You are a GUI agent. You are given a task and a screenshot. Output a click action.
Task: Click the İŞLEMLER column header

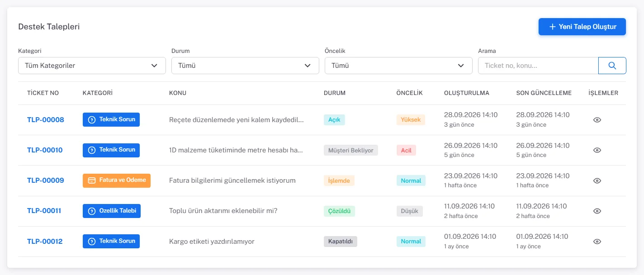pos(603,93)
